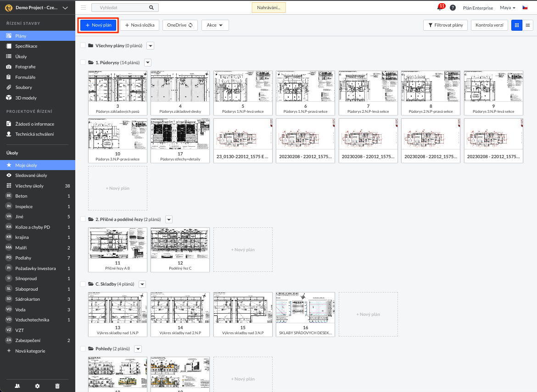Click Nový plán placeholder in C. Skladby
The image size is (537, 392).
coord(368,315)
